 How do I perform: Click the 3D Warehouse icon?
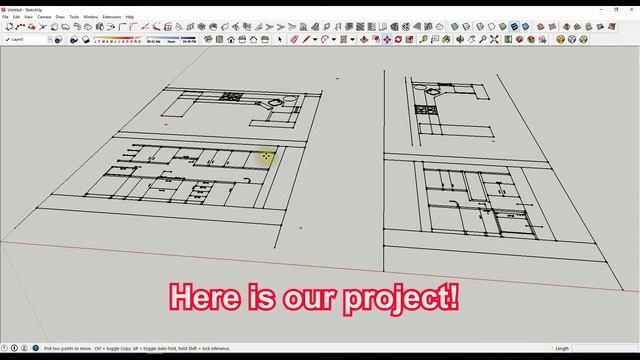(x=519, y=40)
